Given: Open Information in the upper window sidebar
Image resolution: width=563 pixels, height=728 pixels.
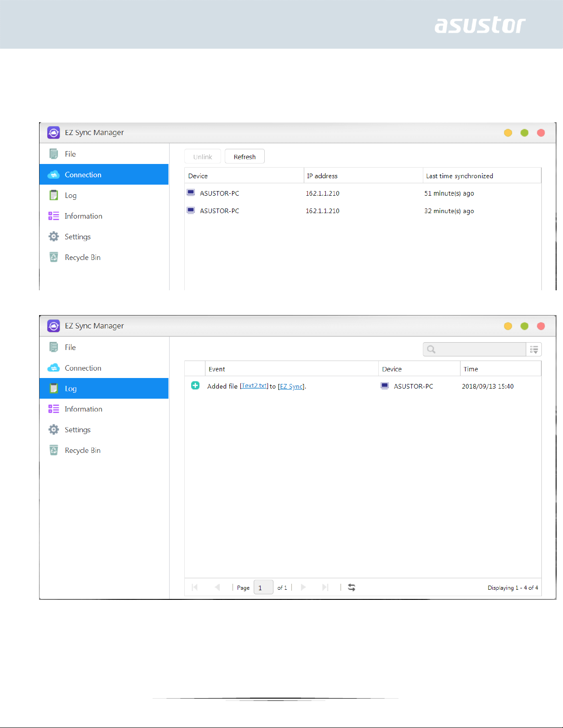Looking at the screenshot, I should [x=104, y=216].
